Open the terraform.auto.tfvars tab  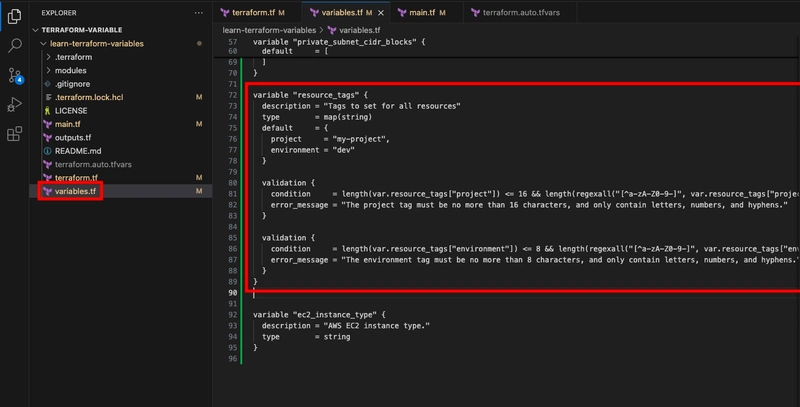click(515, 13)
